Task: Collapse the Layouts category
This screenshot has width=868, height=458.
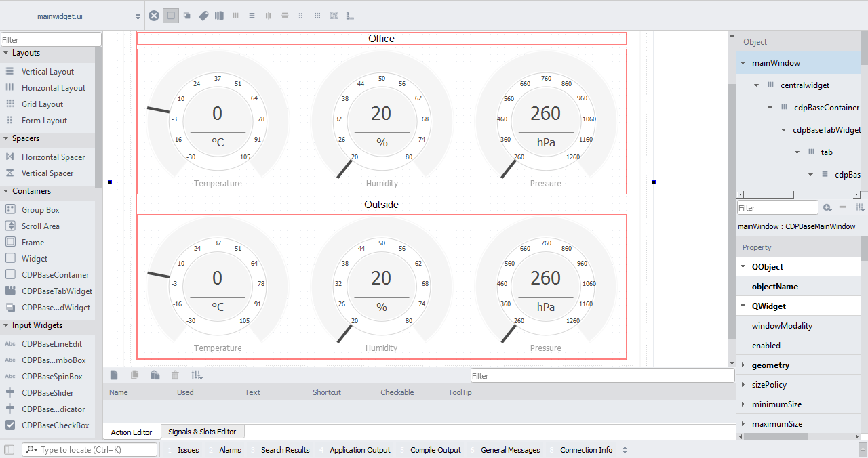Action: pos(5,53)
